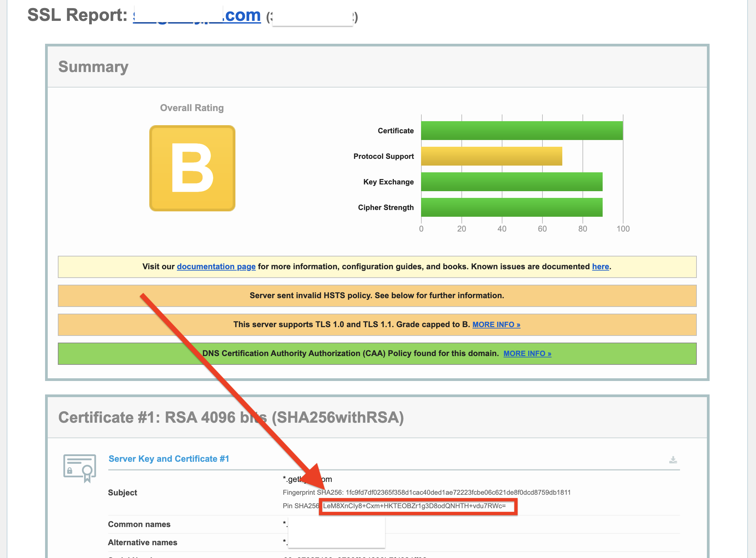This screenshot has height=558, width=756.
Task: Click the Fingerprint SHA256 hash text
Action: coord(458,492)
